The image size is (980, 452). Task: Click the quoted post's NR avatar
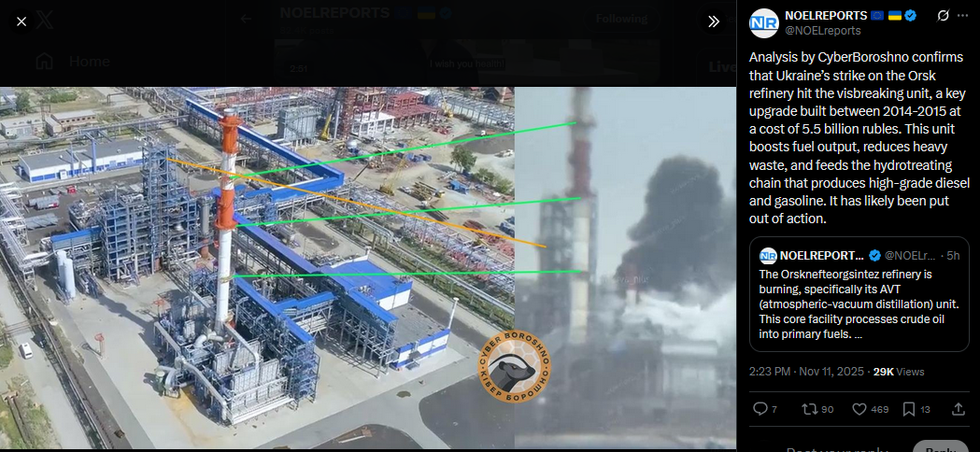[x=768, y=255]
